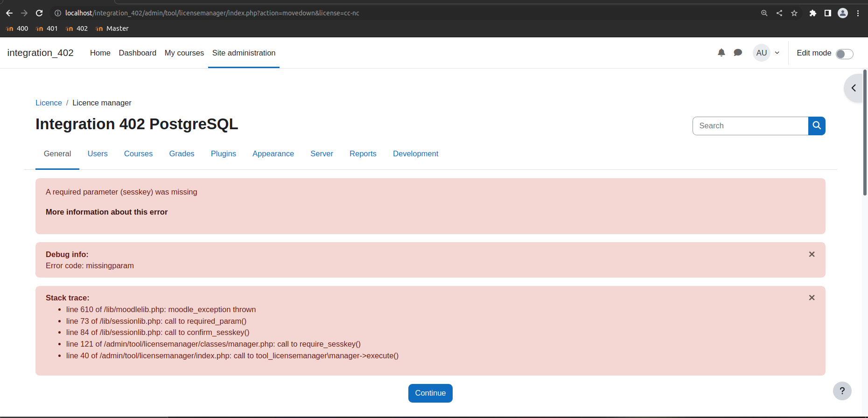The width and height of the screenshot is (868, 418).
Task: Switch to the Appearance tab
Action: click(273, 154)
